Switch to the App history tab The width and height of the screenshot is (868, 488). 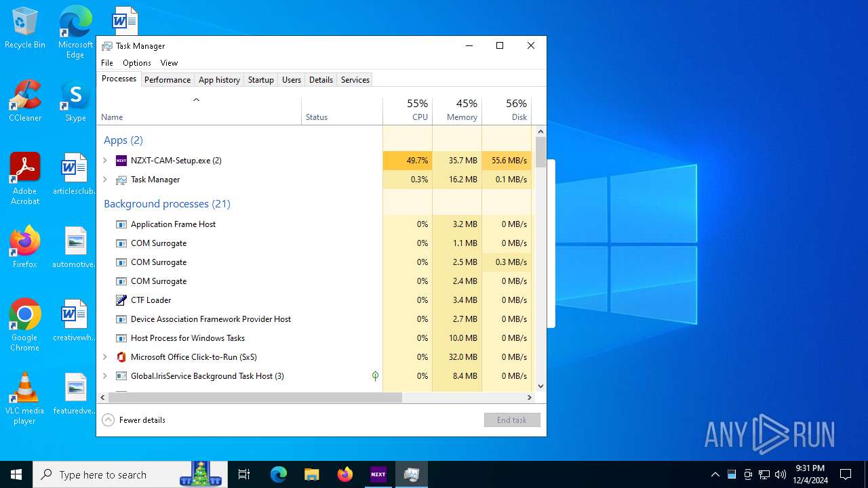[x=219, y=80]
